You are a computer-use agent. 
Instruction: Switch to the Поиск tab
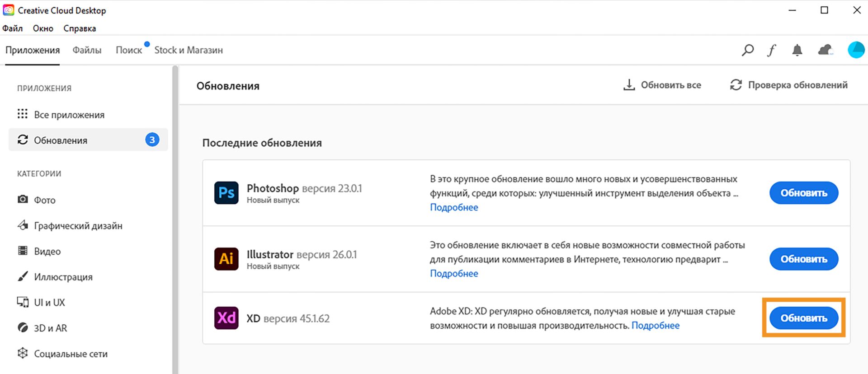(x=129, y=50)
